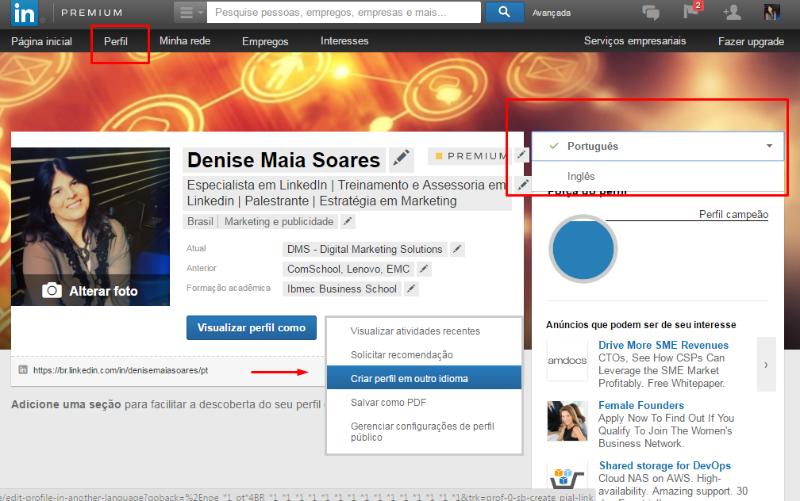800x501 pixels.
Task: Open the Perfil menu
Action: [116, 41]
